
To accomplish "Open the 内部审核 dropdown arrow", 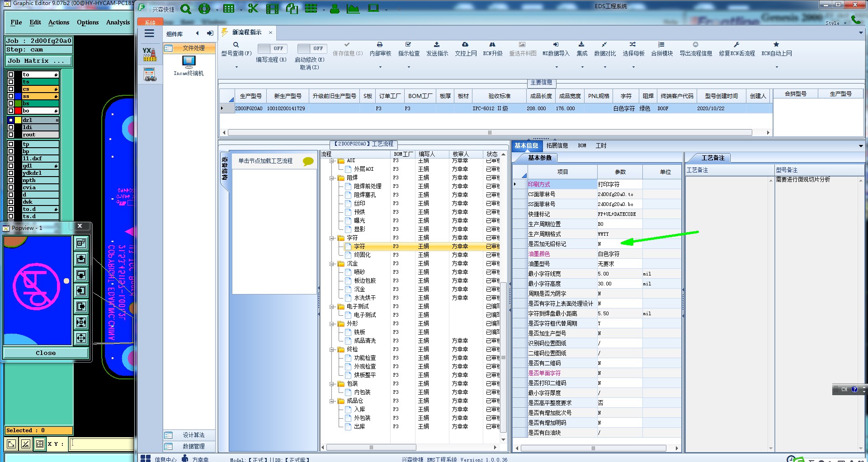I will click(x=380, y=67).
